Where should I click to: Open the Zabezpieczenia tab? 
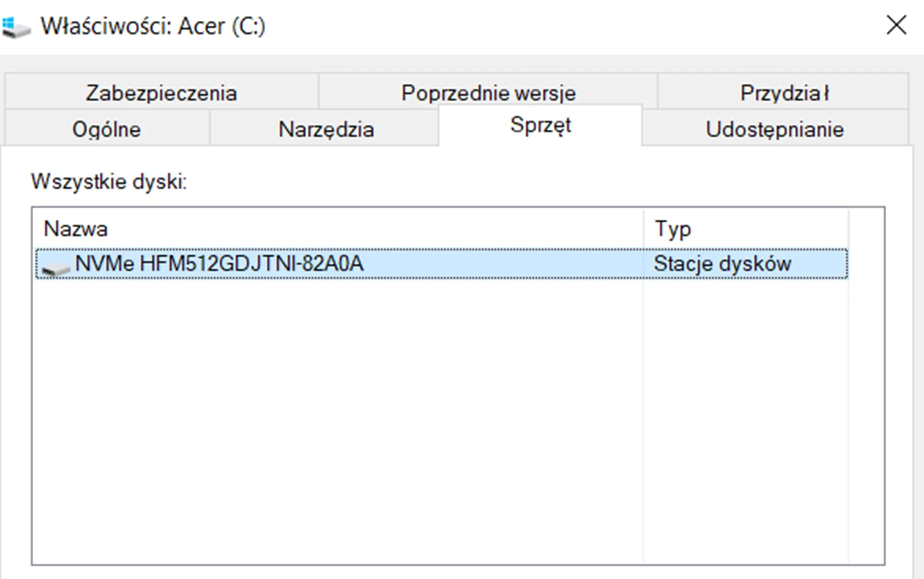pos(161,92)
